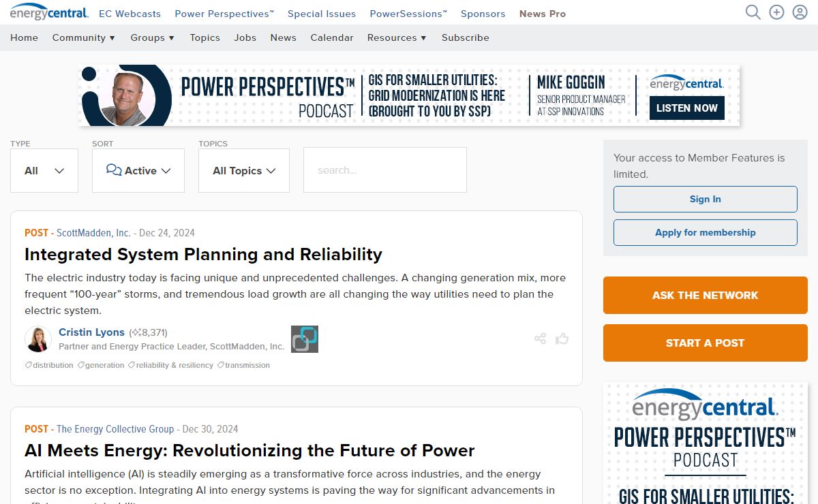Click 'Dec 30, 2024' date text
818x504 pixels.
pos(211,429)
